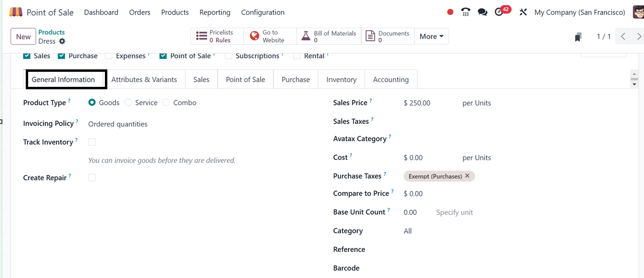Check the Expenses checkbox
Screen dimensions: 644x278
(x=109, y=56)
